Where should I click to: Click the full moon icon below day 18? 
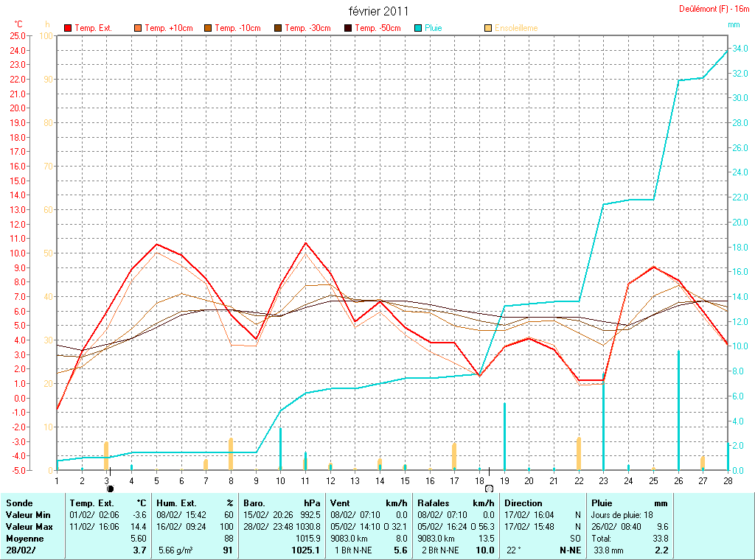(x=488, y=488)
